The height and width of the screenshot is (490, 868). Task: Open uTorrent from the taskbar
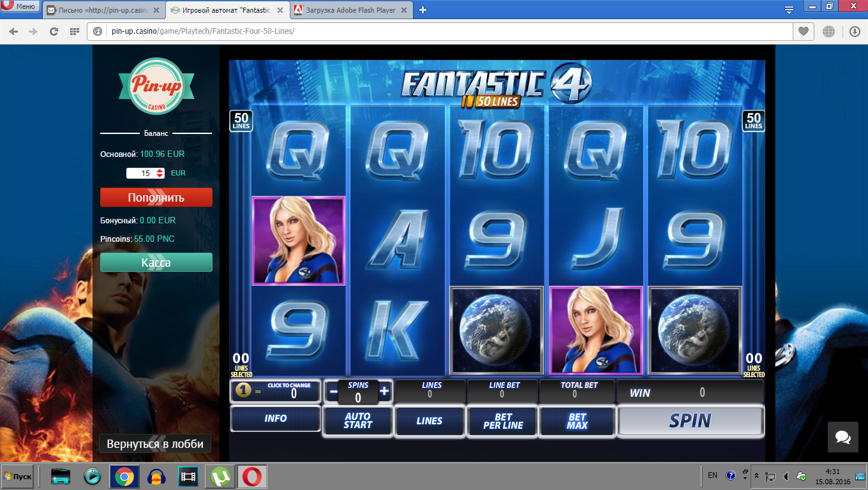tap(221, 477)
